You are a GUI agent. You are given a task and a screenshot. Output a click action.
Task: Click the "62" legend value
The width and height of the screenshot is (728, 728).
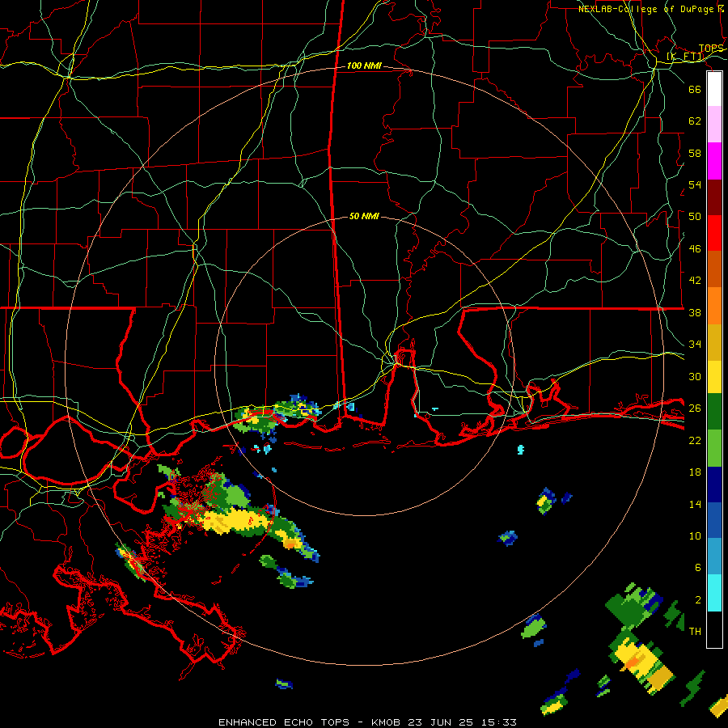[x=695, y=121]
